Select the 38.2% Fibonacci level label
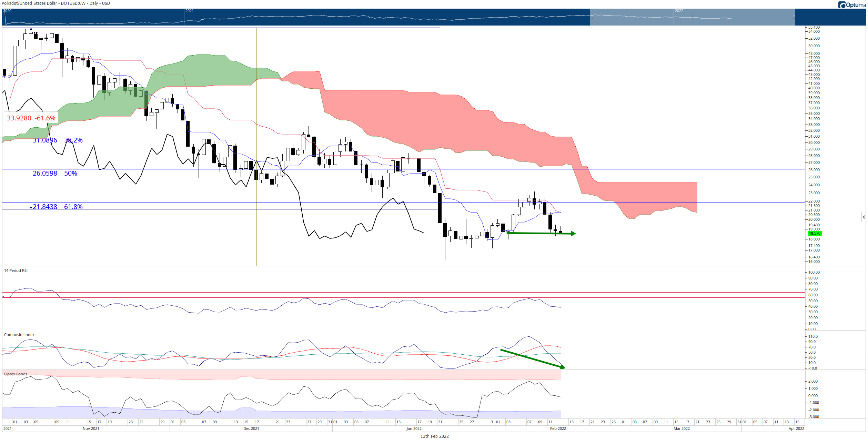The height and width of the screenshot is (443, 868). click(73, 140)
